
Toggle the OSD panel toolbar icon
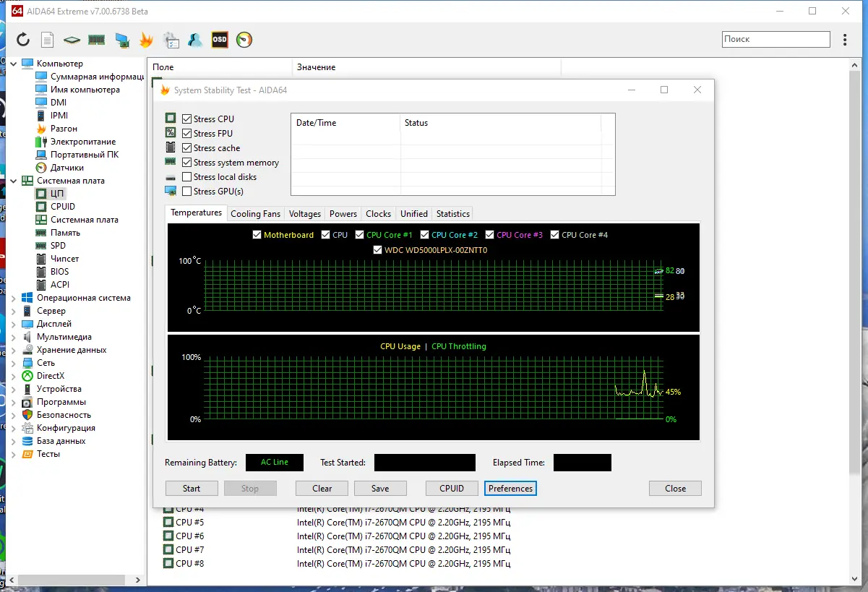[x=220, y=40]
